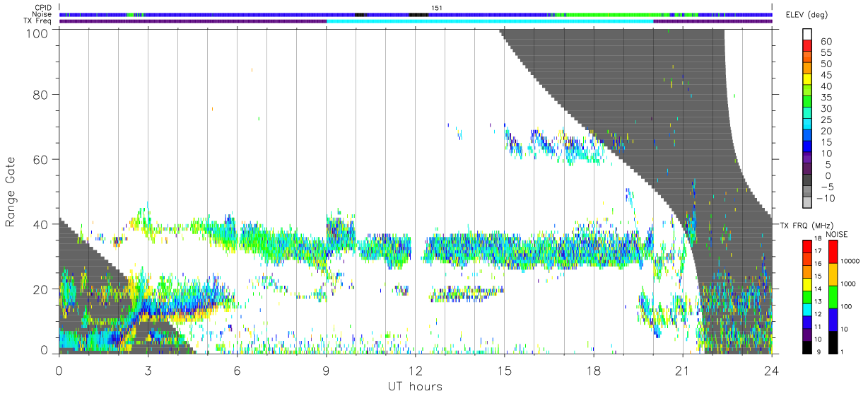The height and width of the screenshot is (401, 868).
Task: Click the blue segment of NOISE colorbar
Action: pos(833,318)
